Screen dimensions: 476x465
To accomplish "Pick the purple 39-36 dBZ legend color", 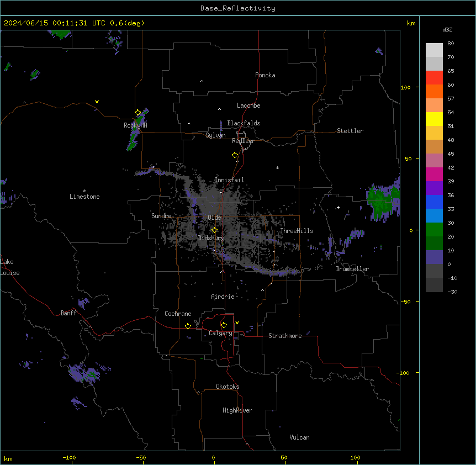I will point(434,188).
